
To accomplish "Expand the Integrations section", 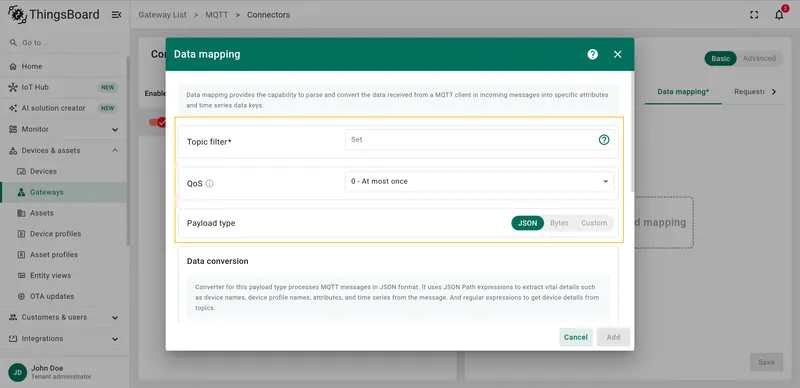I will 115,339.
